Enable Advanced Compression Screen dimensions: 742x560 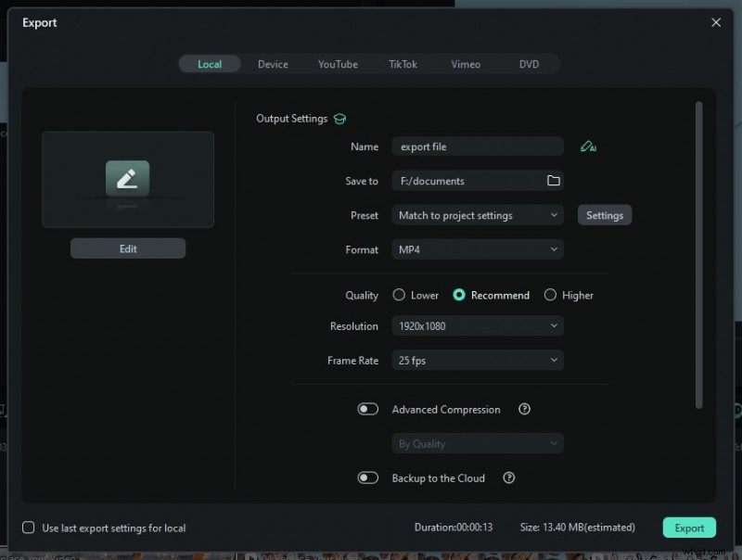(x=368, y=409)
